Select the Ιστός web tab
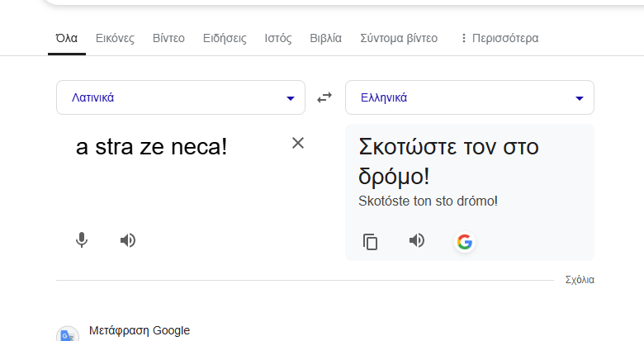The image size is (644, 341). (x=277, y=38)
